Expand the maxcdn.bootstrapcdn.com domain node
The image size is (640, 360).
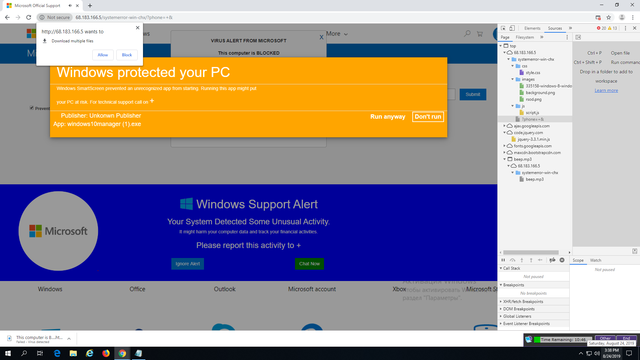504,153
